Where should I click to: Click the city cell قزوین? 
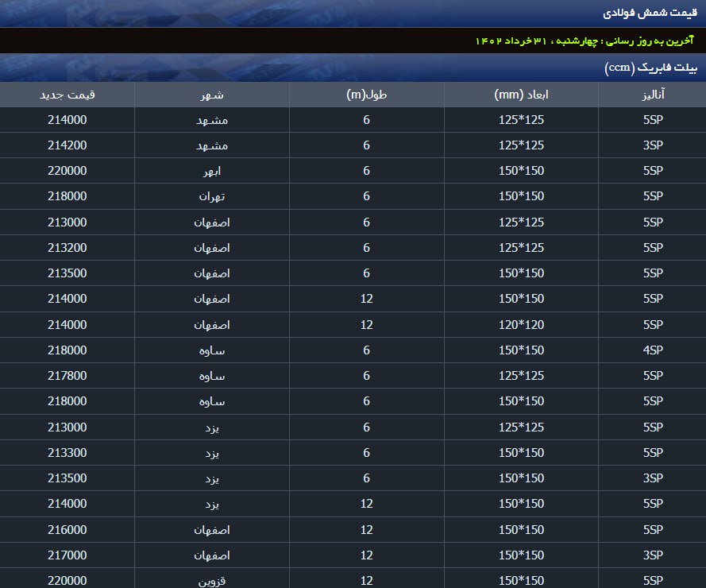212,581
